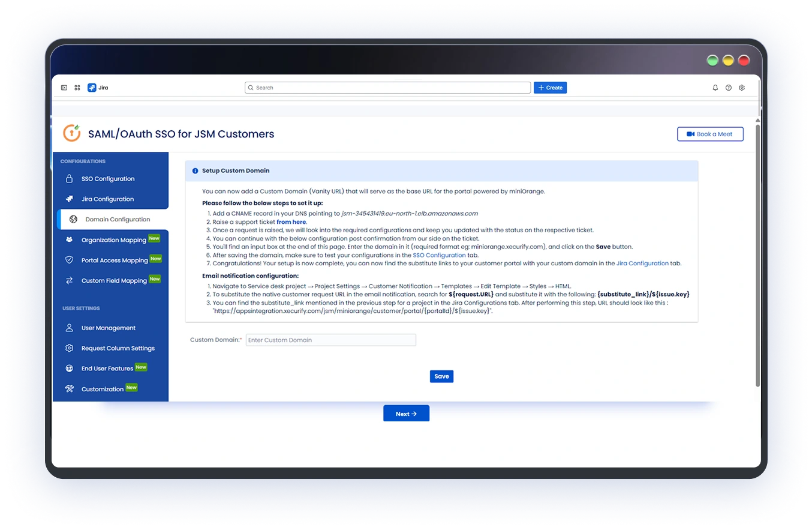Image resolution: width=812 pixels, height=530 pixels.
Task: Click the green window control button
Action: click(x=712, y=60)
